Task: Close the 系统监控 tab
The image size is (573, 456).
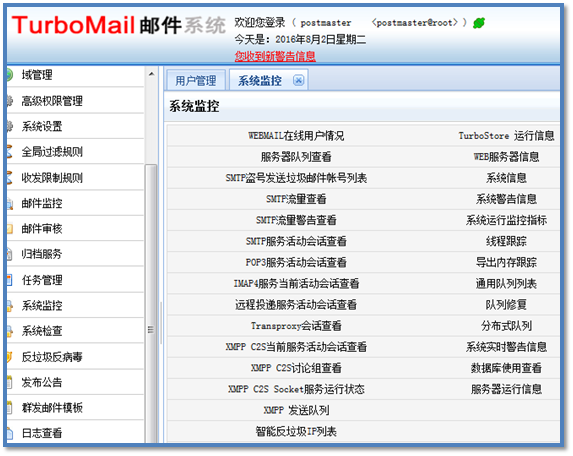Action: (298, 80)
